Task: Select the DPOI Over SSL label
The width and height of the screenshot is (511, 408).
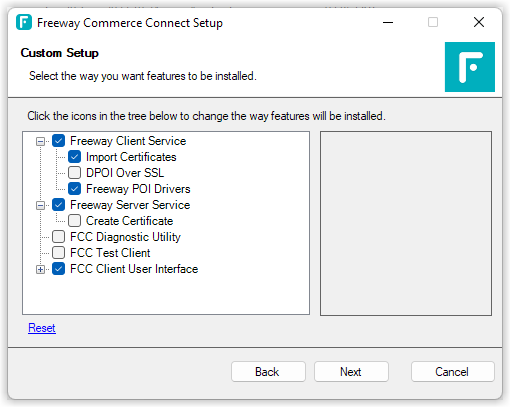Action: pos(125,173)
